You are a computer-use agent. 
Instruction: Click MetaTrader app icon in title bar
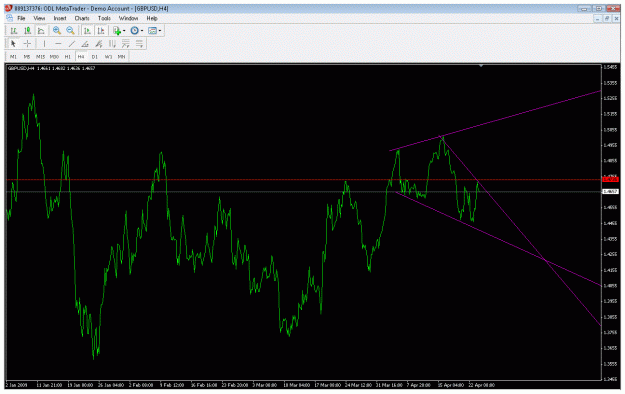[x=8, y=8]
